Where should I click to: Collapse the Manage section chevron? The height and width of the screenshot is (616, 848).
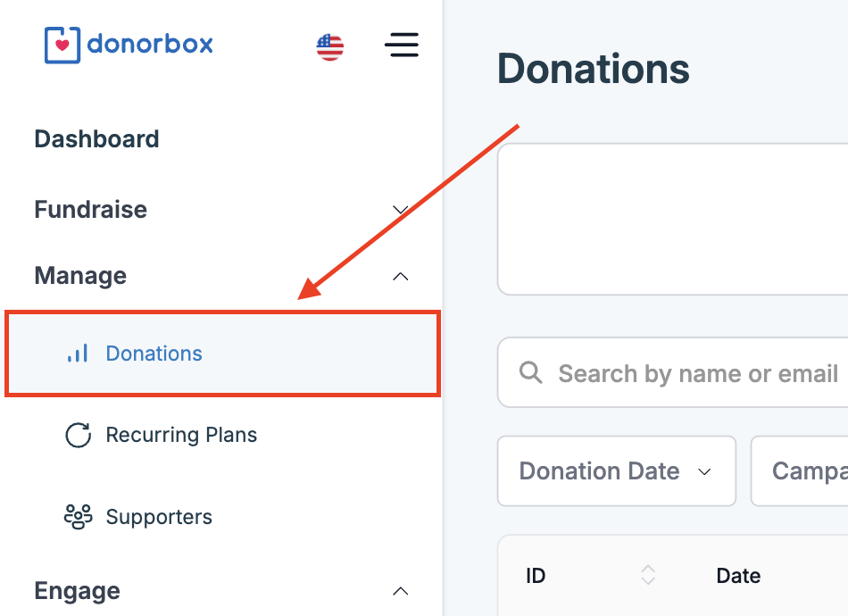tap(400, 277)
